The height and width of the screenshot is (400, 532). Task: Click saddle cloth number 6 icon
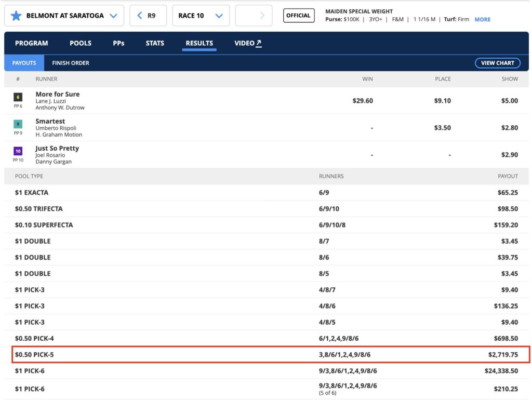point(18,97)
